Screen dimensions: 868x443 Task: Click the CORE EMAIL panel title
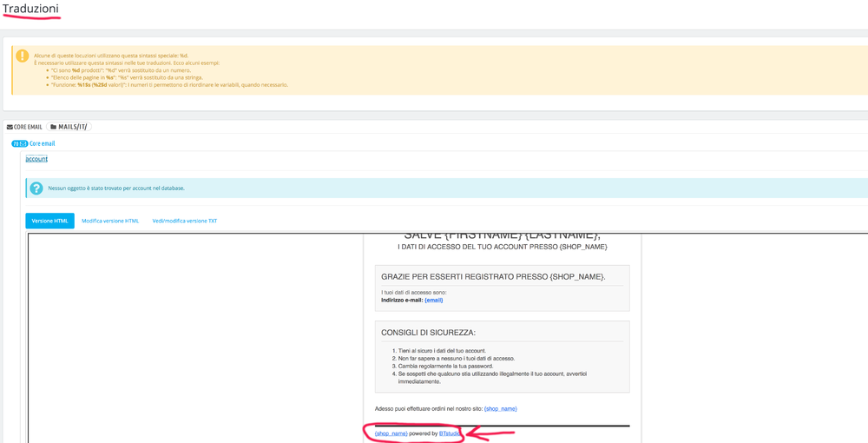pyautogui.click(x=28, y=127)
